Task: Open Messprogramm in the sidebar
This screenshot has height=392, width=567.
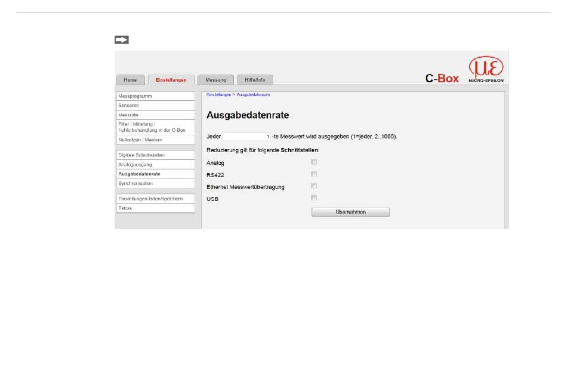Action: click(x=156, y=96)
